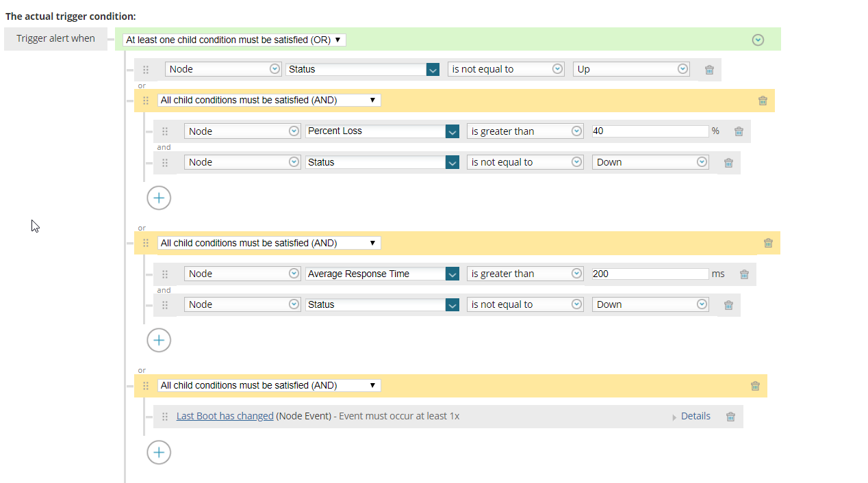Delete the first AND condition group
The height and width of the screenshot is (483, 868).
click(x=763, y=100)
